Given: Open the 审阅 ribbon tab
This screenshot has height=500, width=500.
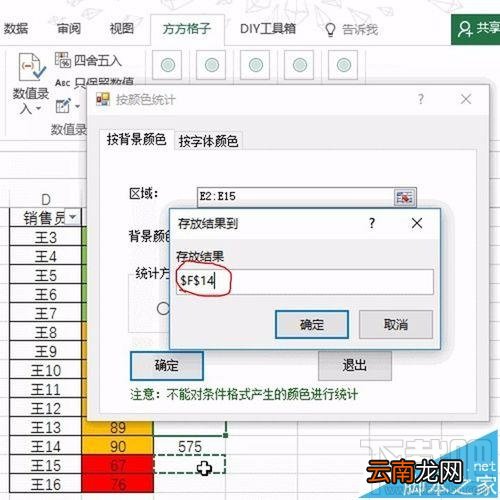Looking at the screenshot, I should click(69, 29).
